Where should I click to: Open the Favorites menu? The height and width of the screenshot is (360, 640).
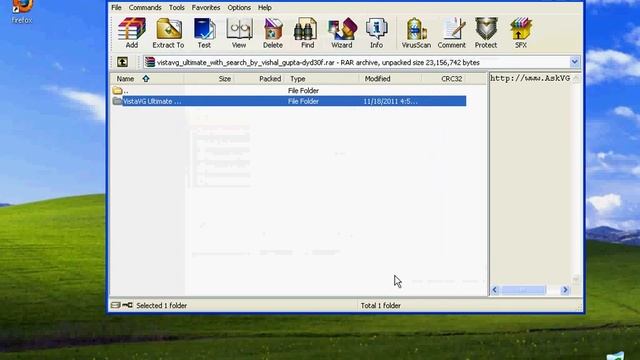click(x=206, y=7)
